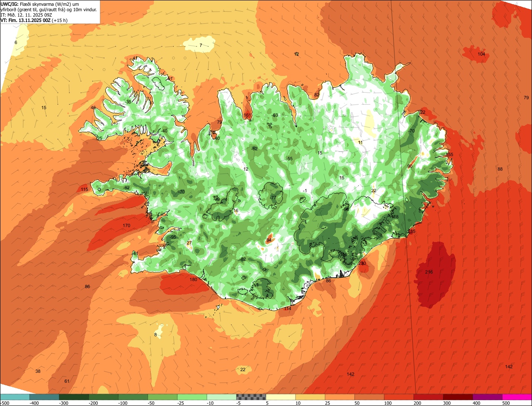Screen dimensions: 532x406
Task: Click the value '-55' on the map
Action: 290,159
